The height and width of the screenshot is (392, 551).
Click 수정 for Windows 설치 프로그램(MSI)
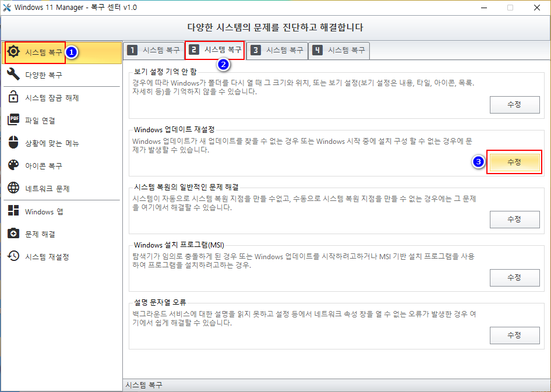[514, 277]
